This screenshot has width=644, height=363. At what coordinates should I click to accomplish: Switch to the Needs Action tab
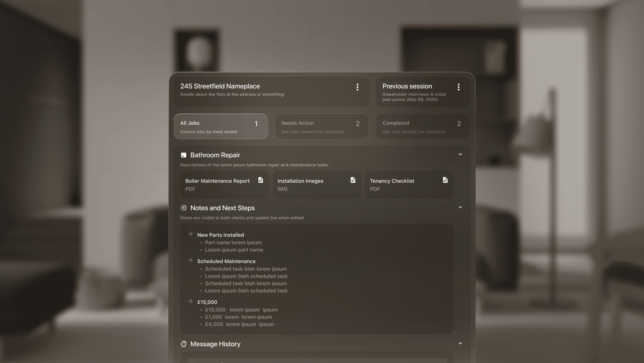[322, 126]
